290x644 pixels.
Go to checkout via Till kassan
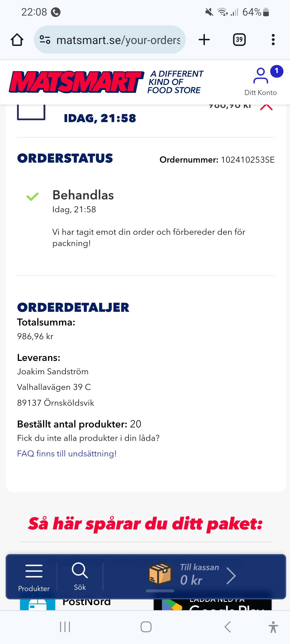(199, 574)
